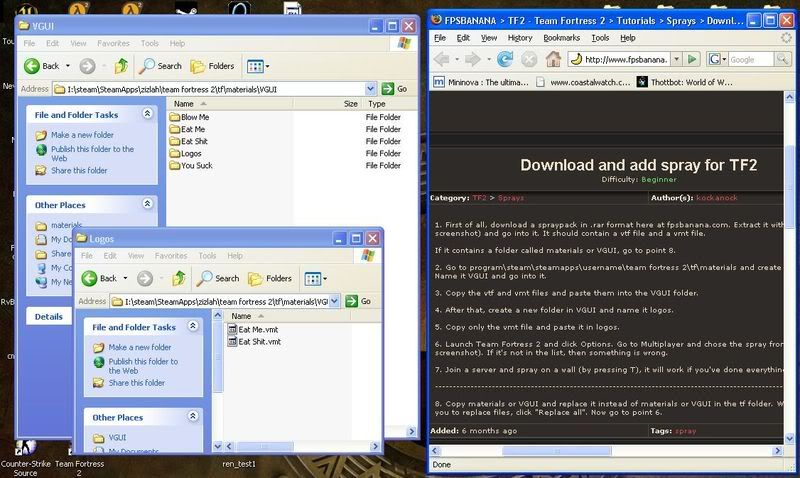
Task: Collapse Other Places panel in Logos window
Action: 193,416
